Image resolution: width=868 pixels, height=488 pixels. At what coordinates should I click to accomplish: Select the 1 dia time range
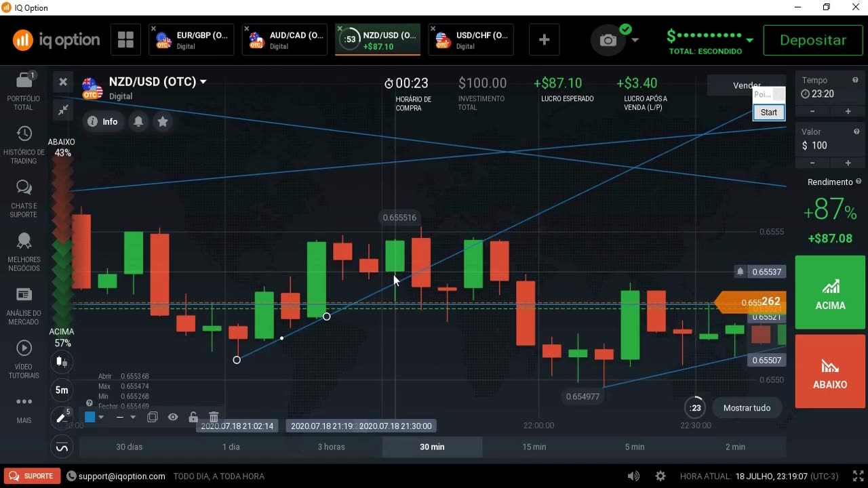pos(231,447)
